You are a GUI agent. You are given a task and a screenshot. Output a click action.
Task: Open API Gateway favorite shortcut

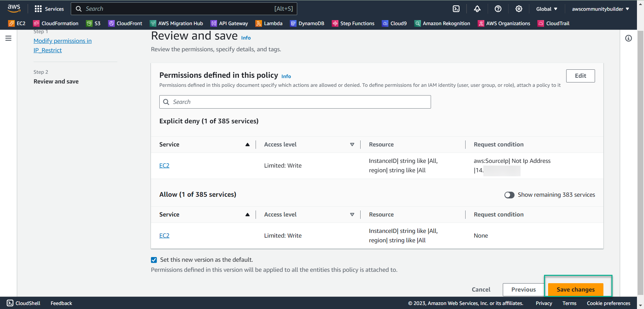click(229, 23)
